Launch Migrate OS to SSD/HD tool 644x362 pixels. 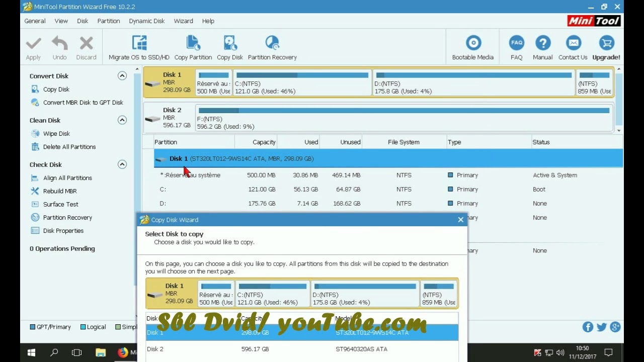pos(139,48)
